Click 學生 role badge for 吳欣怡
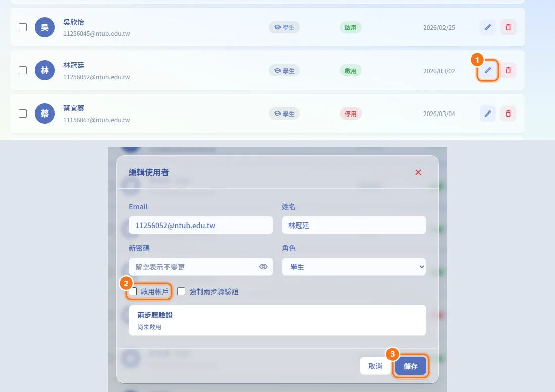The width and height of the screenshot is (555, 392). click(284, 27)
